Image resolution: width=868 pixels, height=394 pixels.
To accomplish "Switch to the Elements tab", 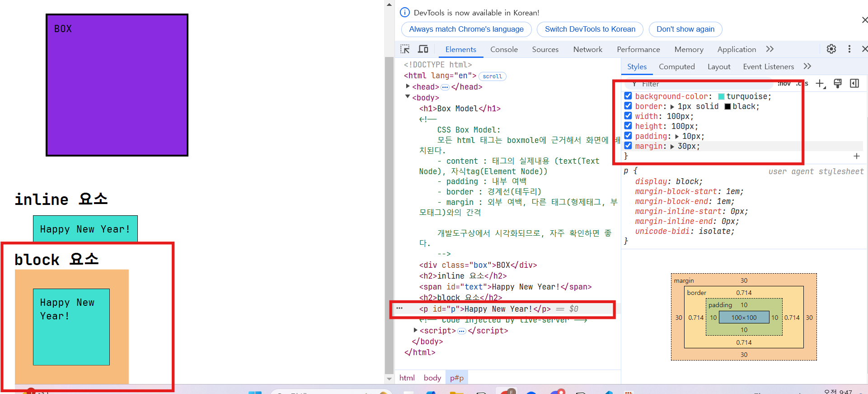I will pyautogui.click(x=461, y=49).
